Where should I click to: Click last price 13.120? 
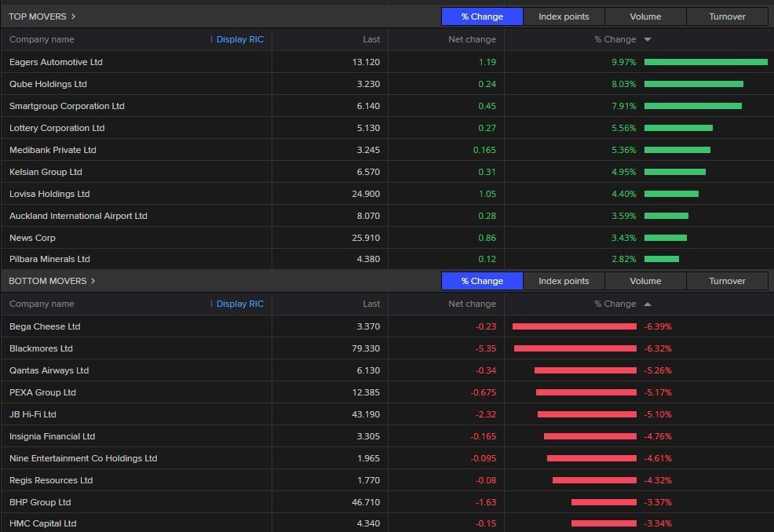(367, 62)
